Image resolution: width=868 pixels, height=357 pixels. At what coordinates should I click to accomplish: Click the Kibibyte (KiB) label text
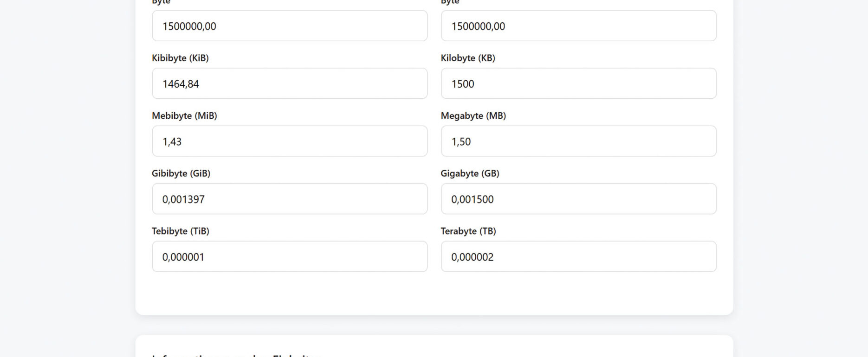(180, 58)
